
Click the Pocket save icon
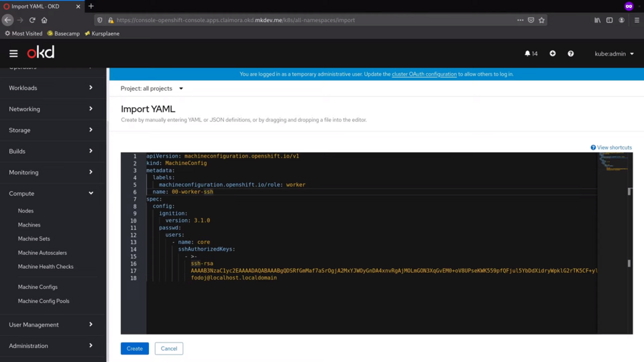tap(531, 20)
